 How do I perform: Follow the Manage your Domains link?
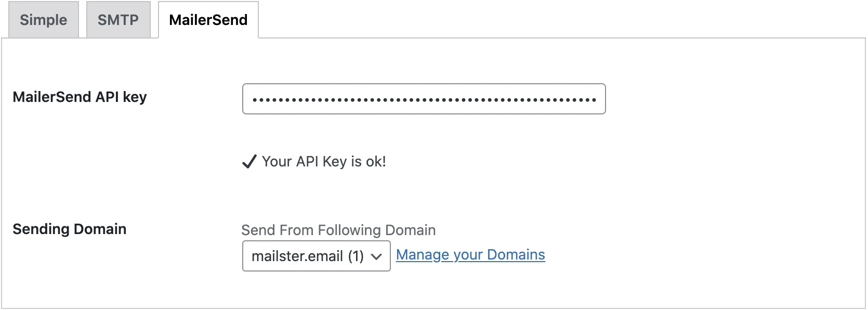[470, 255]
